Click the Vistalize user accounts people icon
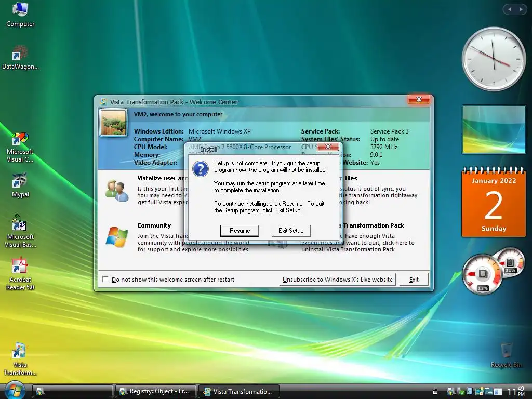This screenshot has height=399, width=532. tap(117, 191)
